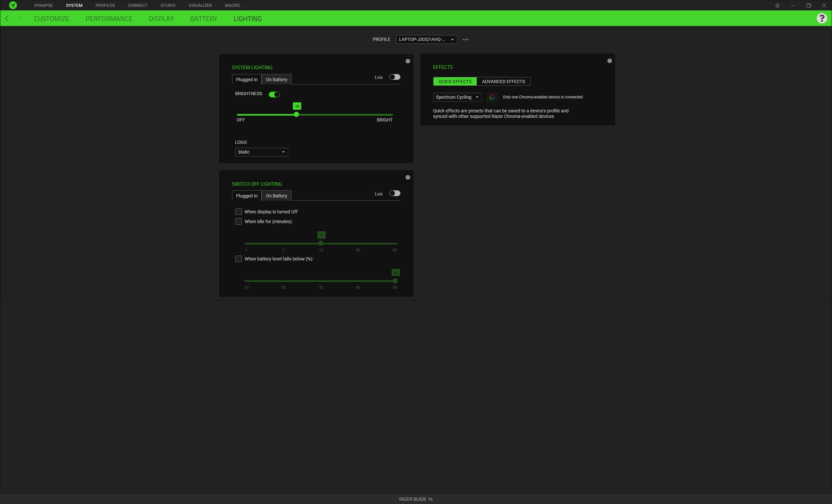The height and width of the screenshot is (504, 832).
Task: Click the Advanced Effects button
Action: coord(503,81)
